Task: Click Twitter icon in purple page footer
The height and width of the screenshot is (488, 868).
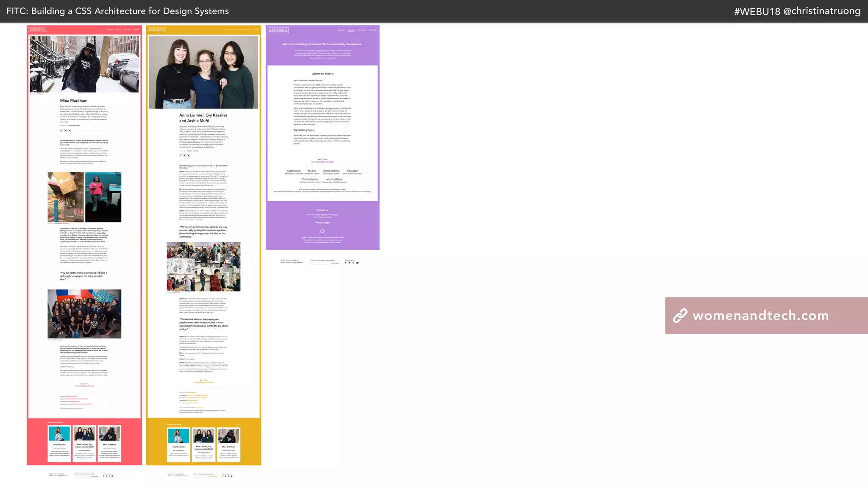Action: (x=349, y=263)
